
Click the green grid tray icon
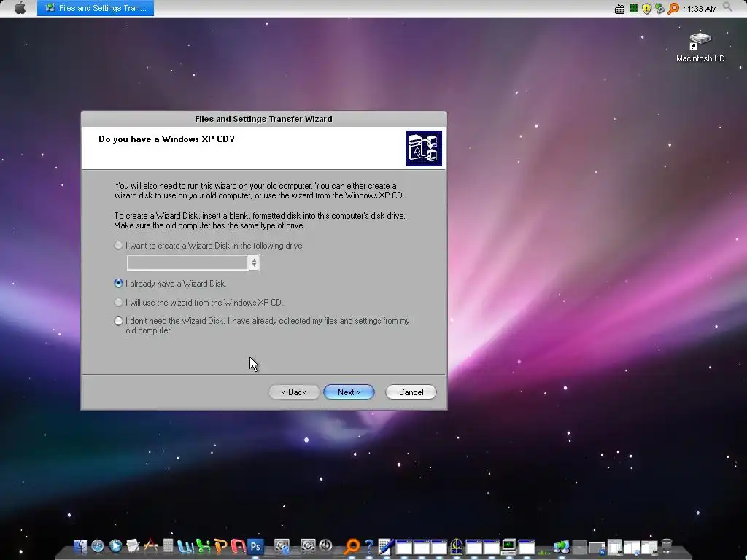[x=634, y=8]
